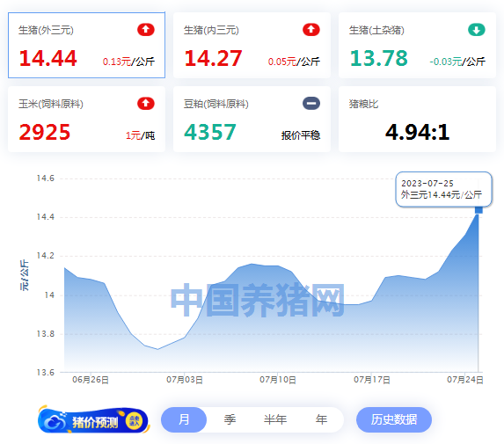Image resolution: width=504 pixels, height=444 pixels.
Task: Click the yellow round badge on 猪价预测 banner
Action: point(134,420)
